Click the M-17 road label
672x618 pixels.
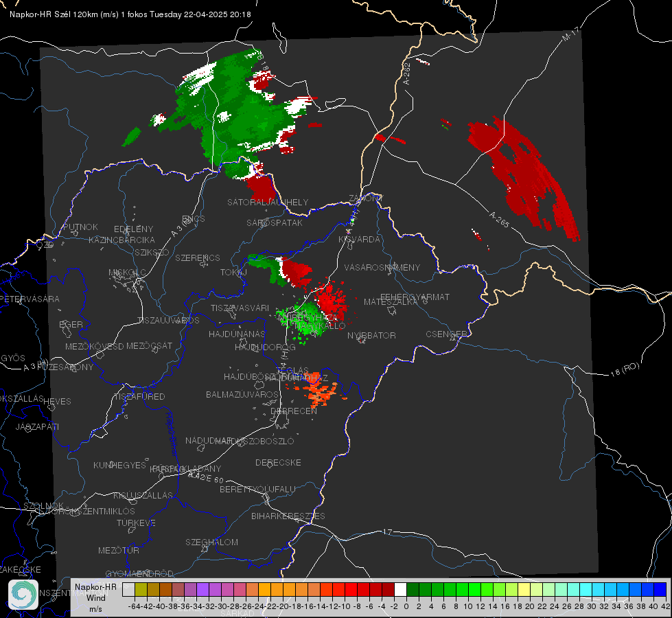(571, 34)
